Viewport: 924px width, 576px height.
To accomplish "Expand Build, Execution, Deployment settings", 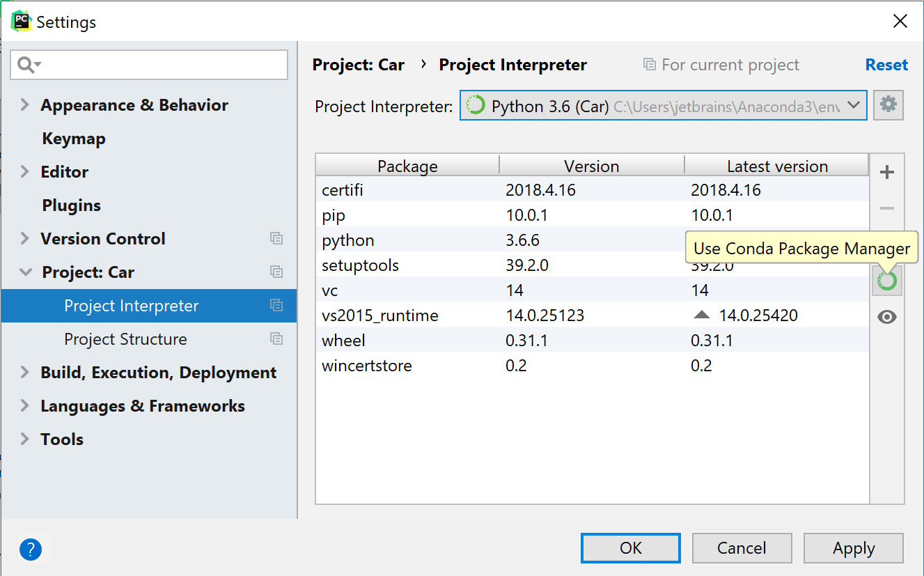I will click(25, 373).
